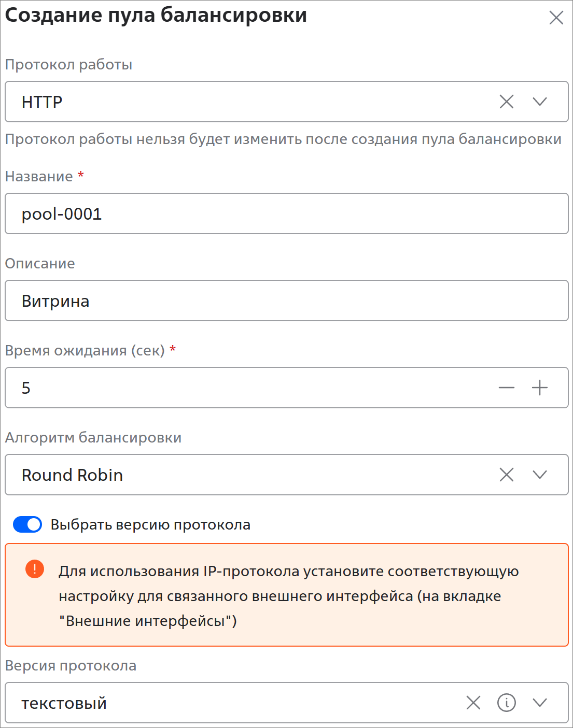Click the Выбрать версию протокола label
Viewport: 573px width, 728px height.
coord(150,524)
